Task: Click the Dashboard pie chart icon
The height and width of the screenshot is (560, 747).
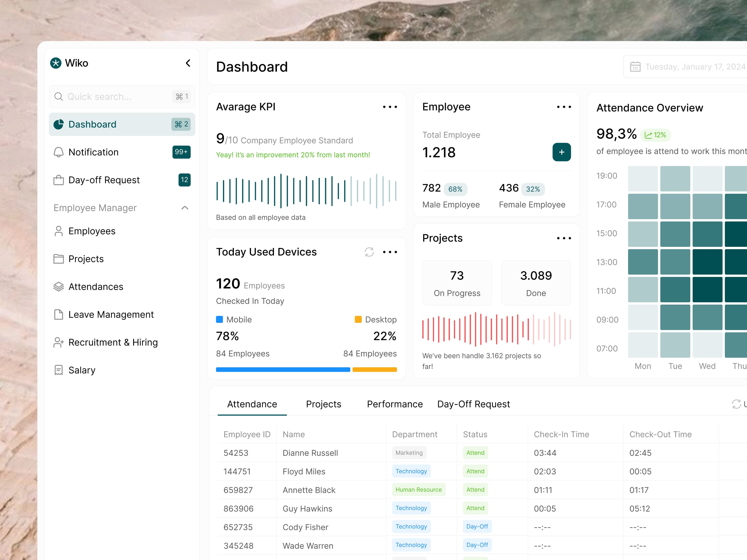Action: [x=58, y=124]
